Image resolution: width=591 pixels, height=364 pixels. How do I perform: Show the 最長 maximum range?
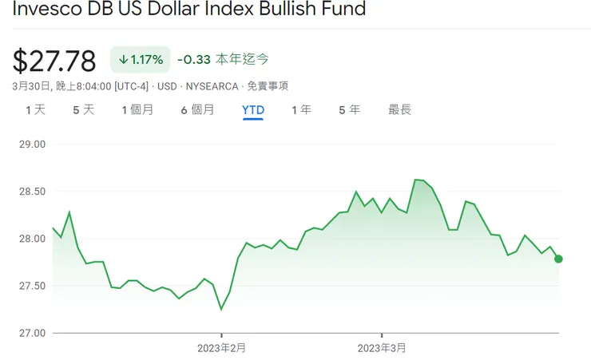click(399, 110)
